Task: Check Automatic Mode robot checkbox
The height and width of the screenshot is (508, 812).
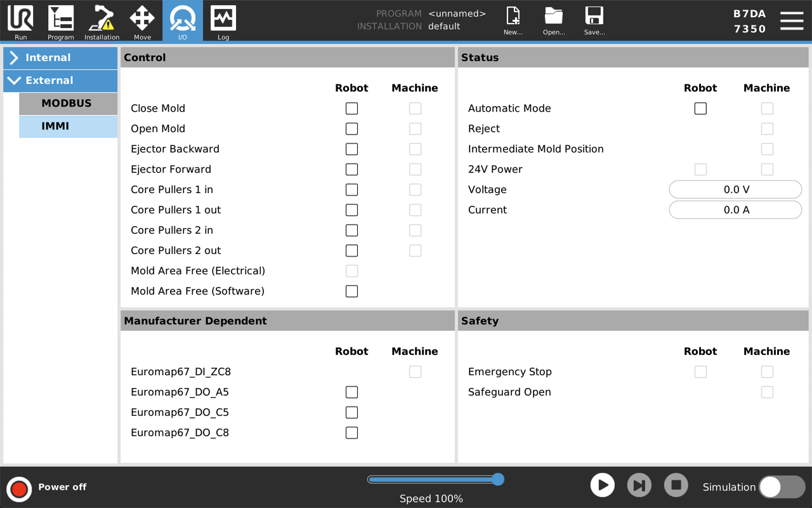Action: [x=700, y=109]
